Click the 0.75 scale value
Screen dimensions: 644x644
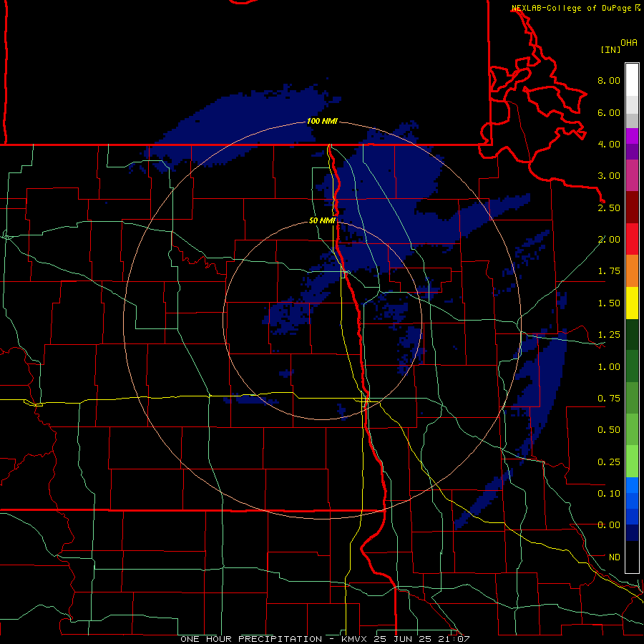click(x=609, y=399)
